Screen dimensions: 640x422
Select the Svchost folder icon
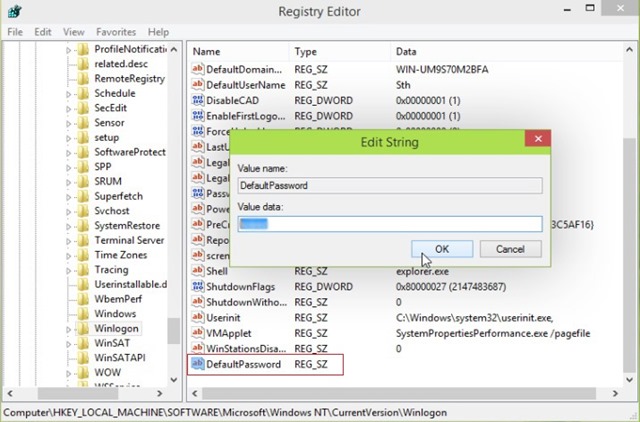[x=83, y=211]
